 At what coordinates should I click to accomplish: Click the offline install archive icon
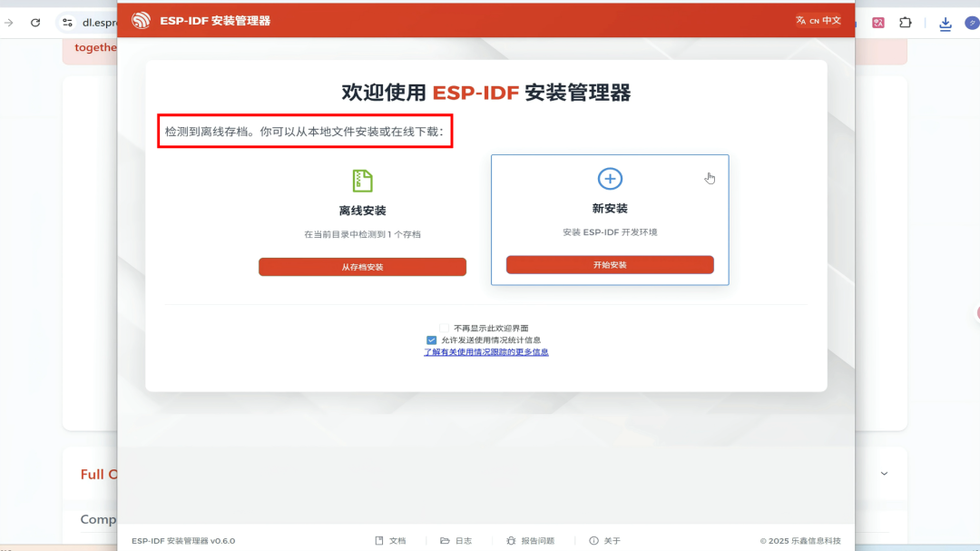click(x=362, y=181)
